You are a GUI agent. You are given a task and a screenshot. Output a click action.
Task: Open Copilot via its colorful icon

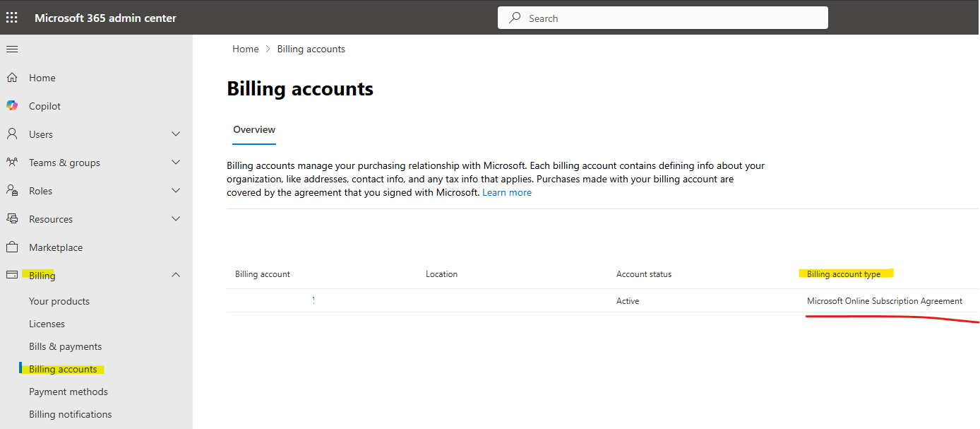tap(12, 106)
